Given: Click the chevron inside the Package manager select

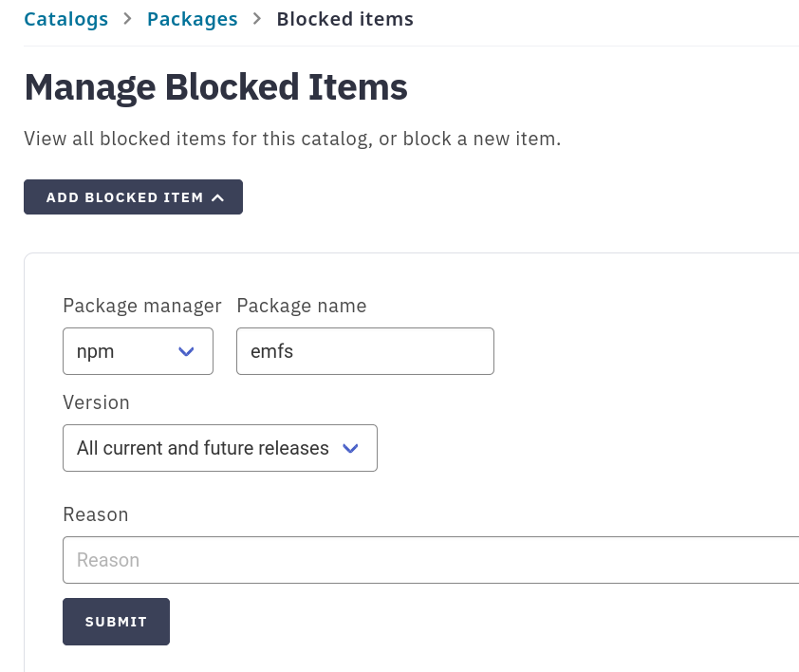Looking at the screenshot, I should pos(186,351).
